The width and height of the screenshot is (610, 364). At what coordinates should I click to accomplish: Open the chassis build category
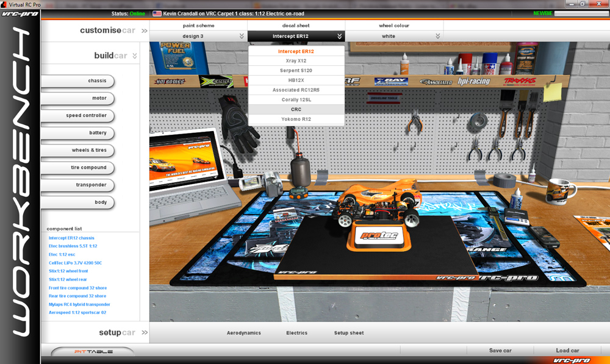tap(78, 81)
